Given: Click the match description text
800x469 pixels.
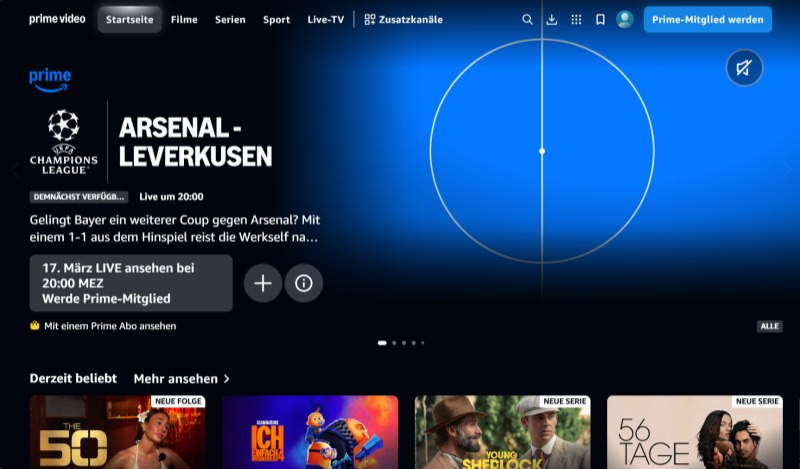Looking at the screenshot, I should click(x=174, y=229).
